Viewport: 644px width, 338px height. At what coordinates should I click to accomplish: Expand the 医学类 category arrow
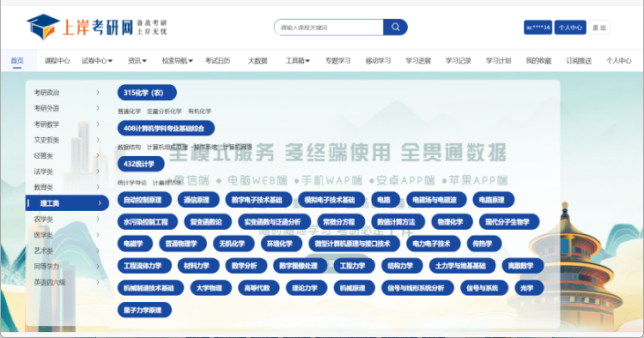[x=98, y=235]
